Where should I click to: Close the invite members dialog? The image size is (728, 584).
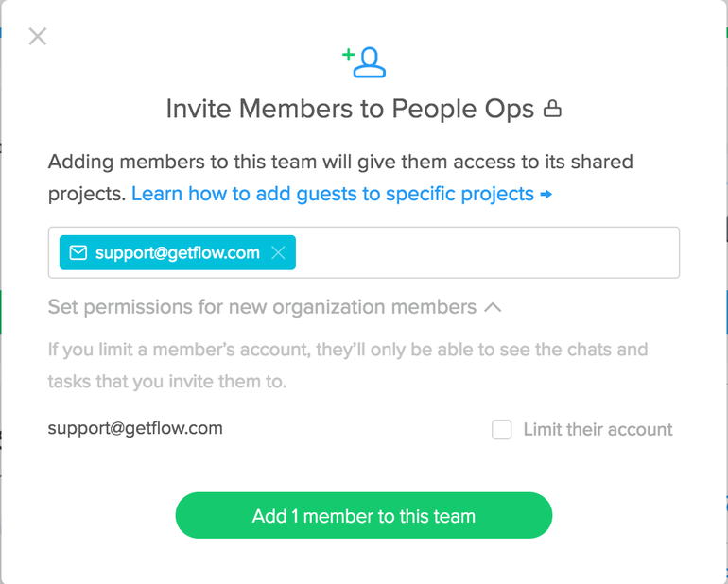pyautogui.click(x=38, y=36)
